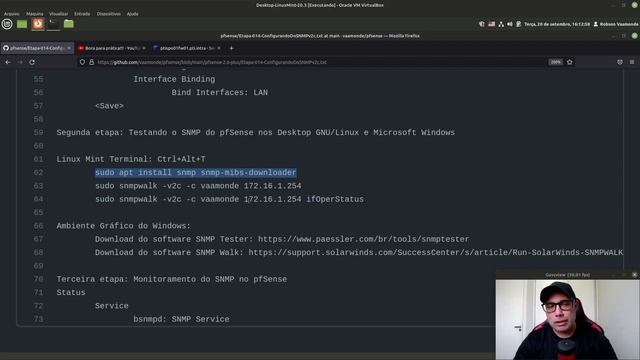
Task: Open VirtualBox Arquivo menu
Action: pyautogui.click(x=11, y=14)
